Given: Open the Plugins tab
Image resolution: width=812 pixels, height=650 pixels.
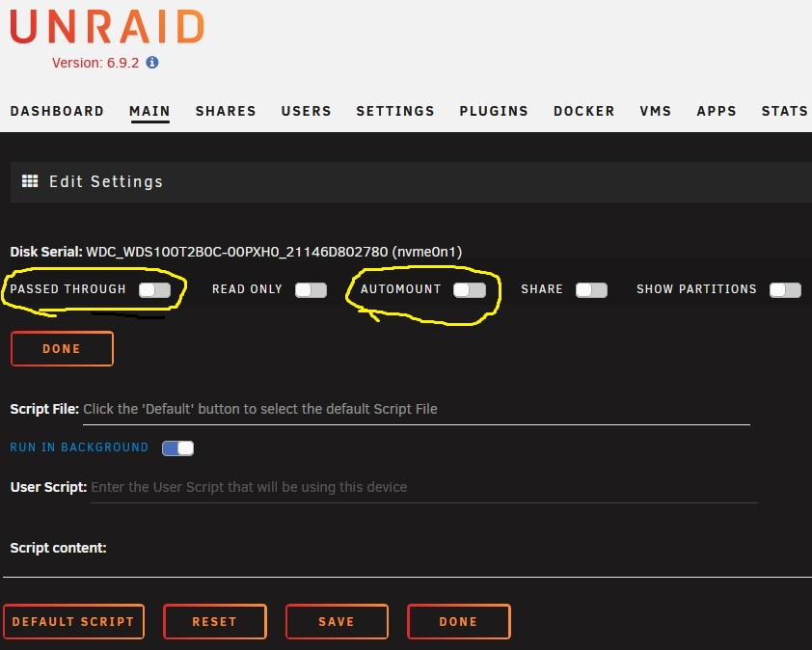Looking at the screenshot, I should 494,111.
